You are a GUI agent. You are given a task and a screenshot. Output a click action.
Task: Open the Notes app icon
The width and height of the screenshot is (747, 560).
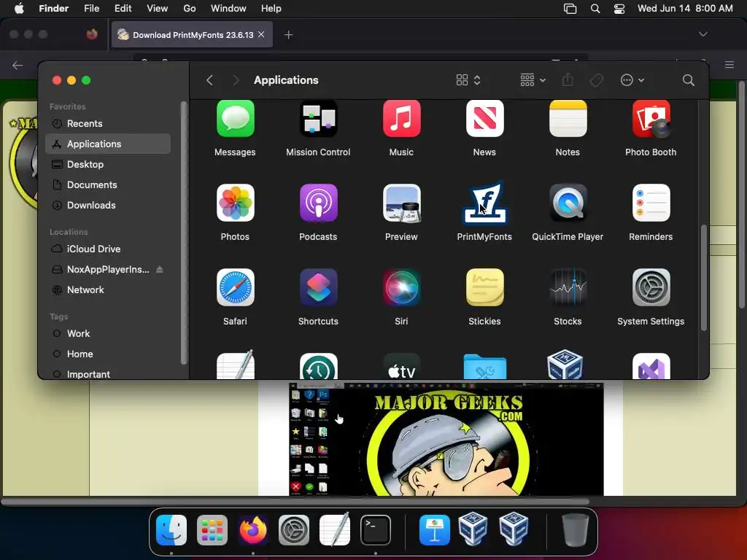[x=568, y=119]
